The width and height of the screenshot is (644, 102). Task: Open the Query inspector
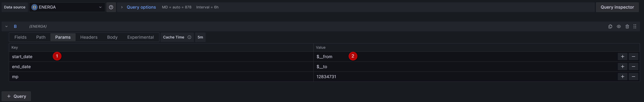pos(617,7)
